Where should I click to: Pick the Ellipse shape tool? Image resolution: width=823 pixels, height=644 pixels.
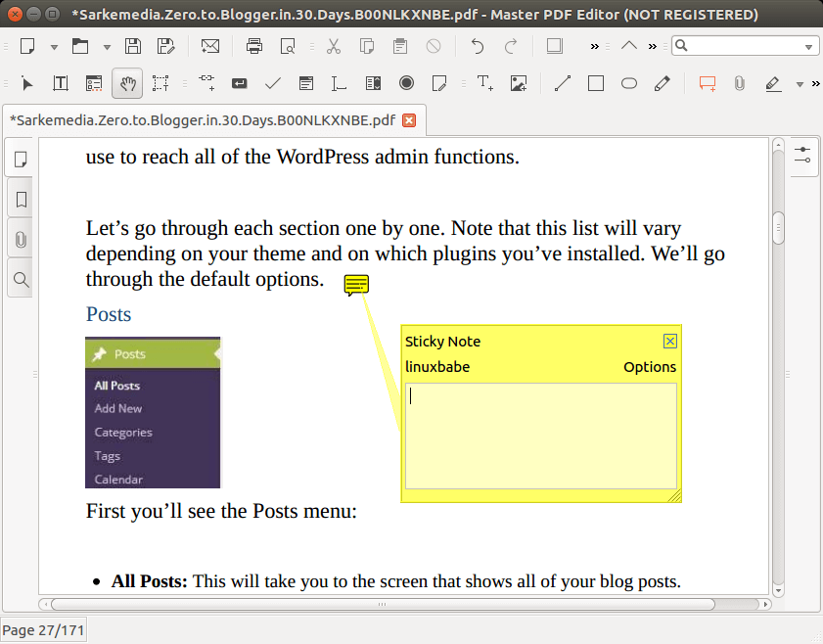coord(629,84)
